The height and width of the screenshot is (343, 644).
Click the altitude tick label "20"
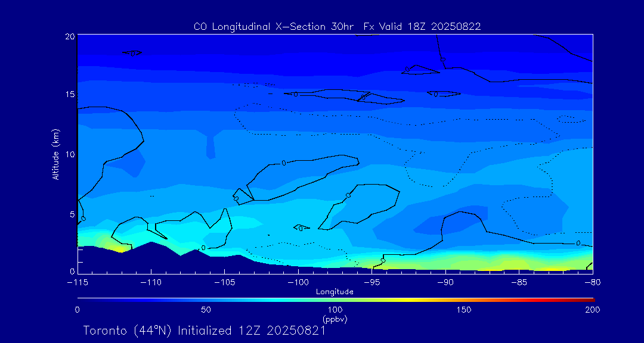(70, 36)
